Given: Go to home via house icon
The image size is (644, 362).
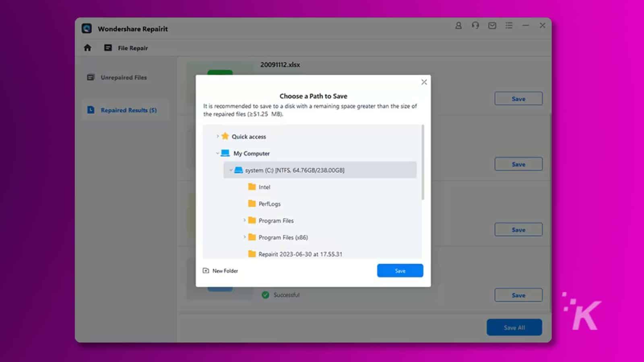Looking at the screenshot, I should [x=87, y=48].
